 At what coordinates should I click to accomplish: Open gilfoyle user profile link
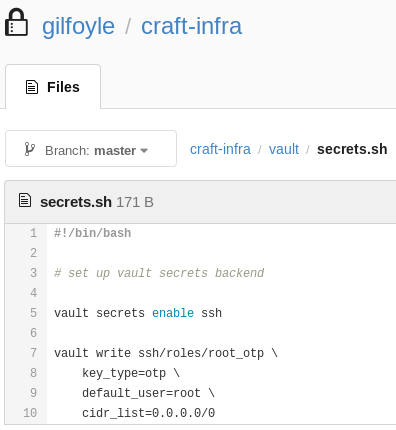point(78,26)
